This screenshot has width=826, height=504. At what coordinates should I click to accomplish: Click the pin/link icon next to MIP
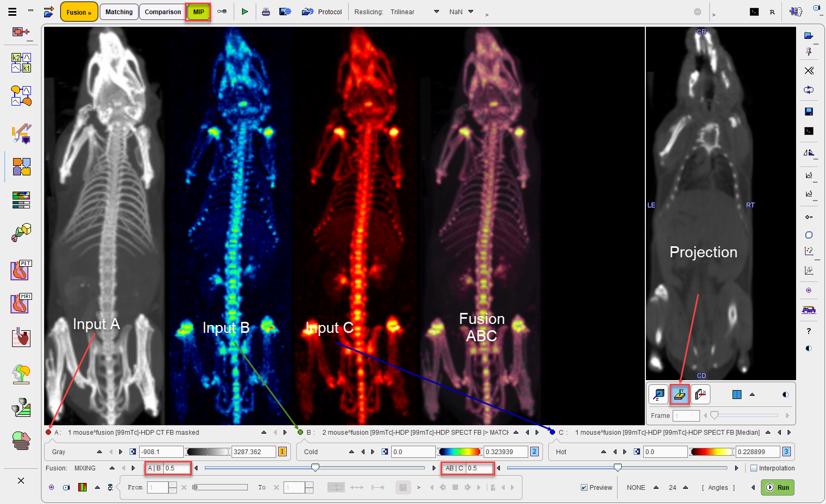(222, 12)
